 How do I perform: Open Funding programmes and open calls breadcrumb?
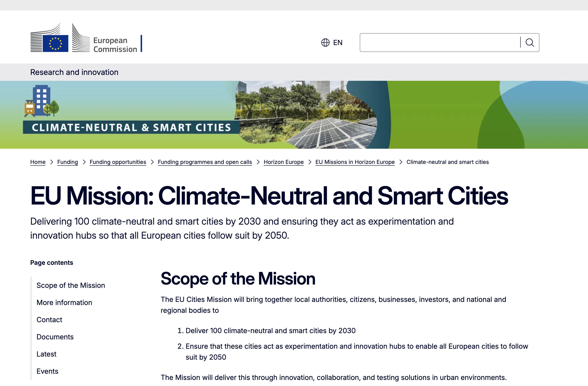coord(205,162)
